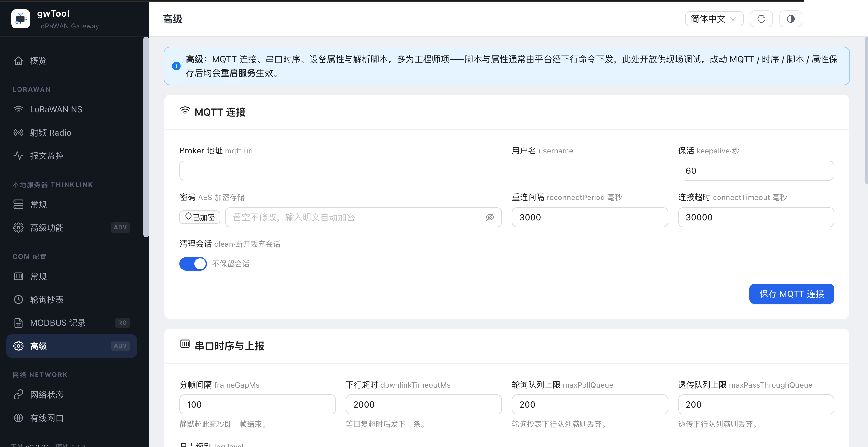Click the ADV badge on 高级功能
The height and width of the screenshot is (447, 868).
pos(120,227)
